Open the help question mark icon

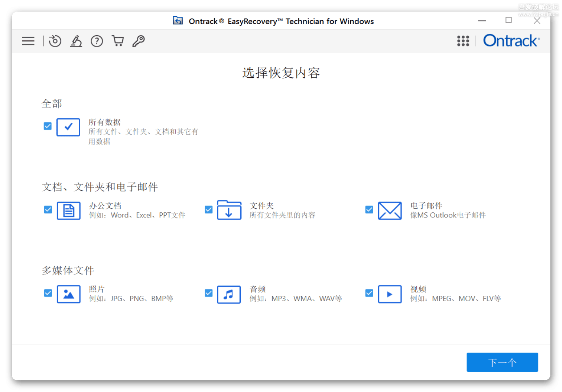[97, 41]
